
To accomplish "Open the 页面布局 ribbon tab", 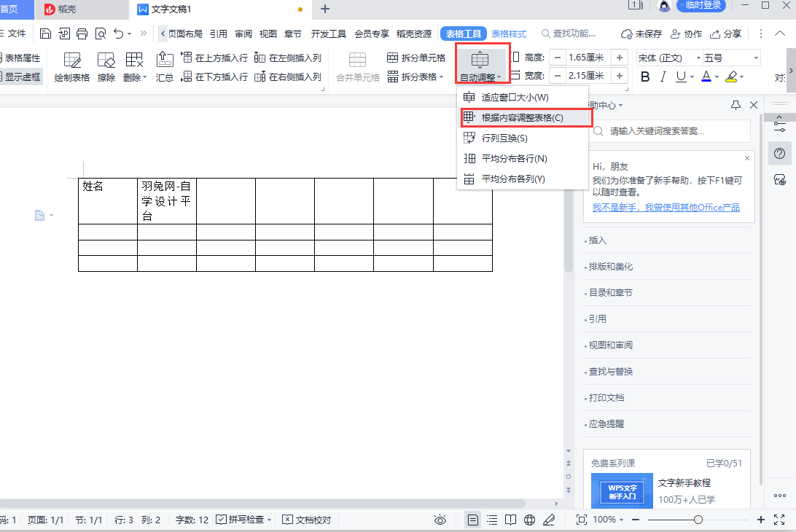I will pos(185,34).
